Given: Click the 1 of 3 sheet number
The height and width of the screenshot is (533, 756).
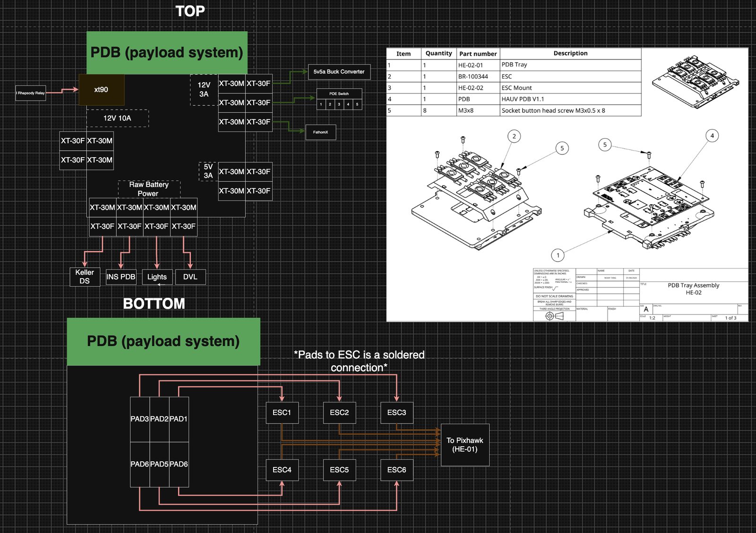Looking at the screenshot, I should coord(730,318).
